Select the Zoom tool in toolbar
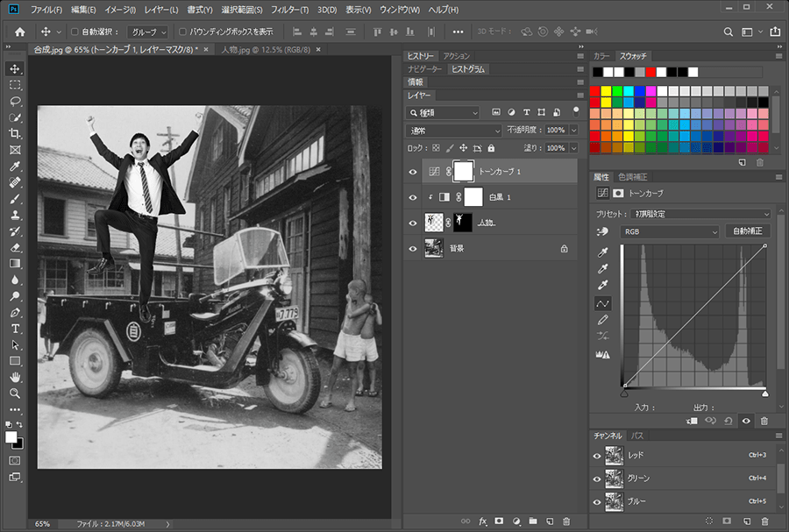 [x=15, y=394]
